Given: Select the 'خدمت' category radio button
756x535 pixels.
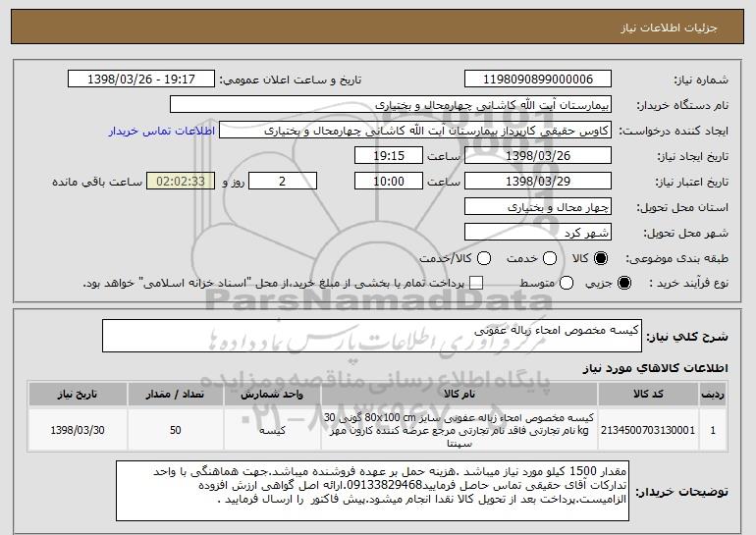Looking at the screenshot, I should tap(550, 258).
